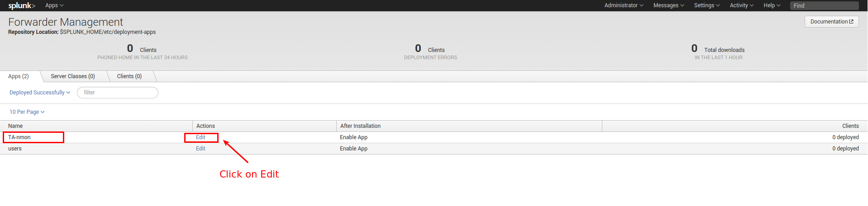
Task: Sort by the Name column header
Action: 15,126
